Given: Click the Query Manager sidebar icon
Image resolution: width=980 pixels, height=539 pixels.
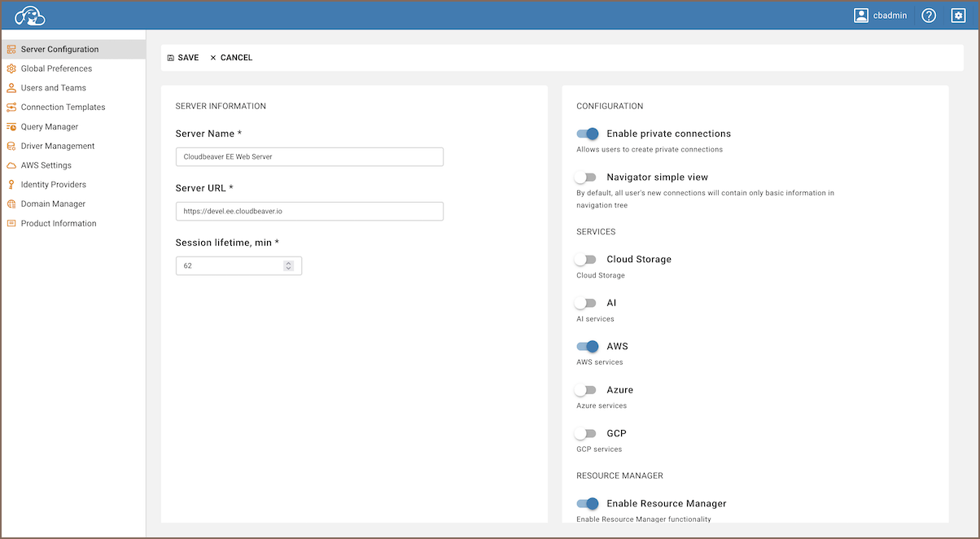Looking at the screenshot, I should pyautogui.click(x=11, y=127).
